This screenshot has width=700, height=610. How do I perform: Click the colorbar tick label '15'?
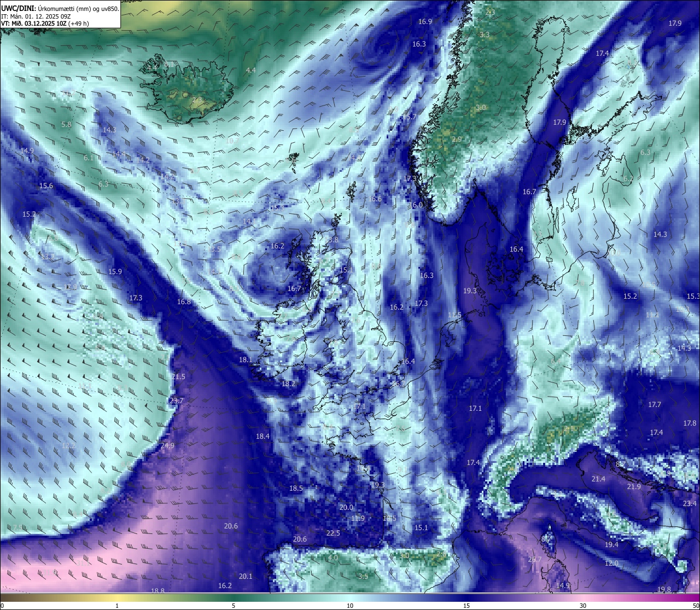pos(466,606)
